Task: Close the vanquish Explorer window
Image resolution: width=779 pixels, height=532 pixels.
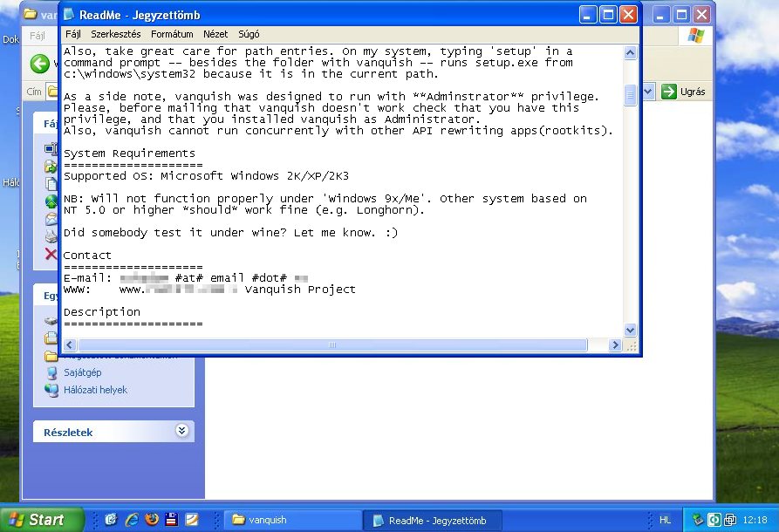Action: coord(701,15)
